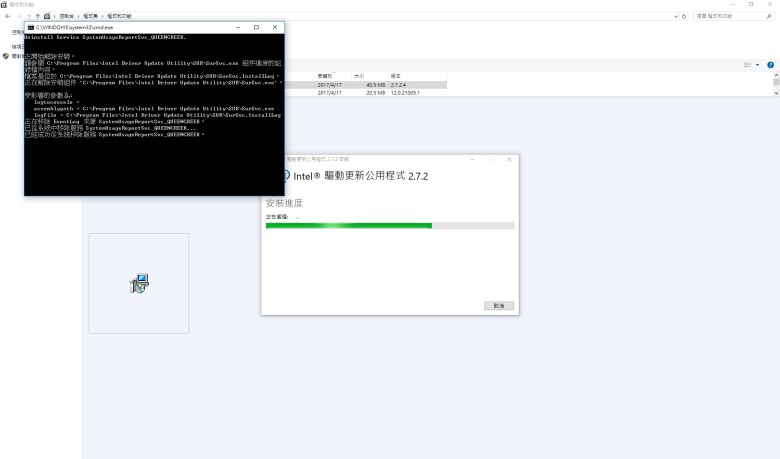Click the Back arrow in Programs and Features
780x459 pixels.
pos(7,16)
